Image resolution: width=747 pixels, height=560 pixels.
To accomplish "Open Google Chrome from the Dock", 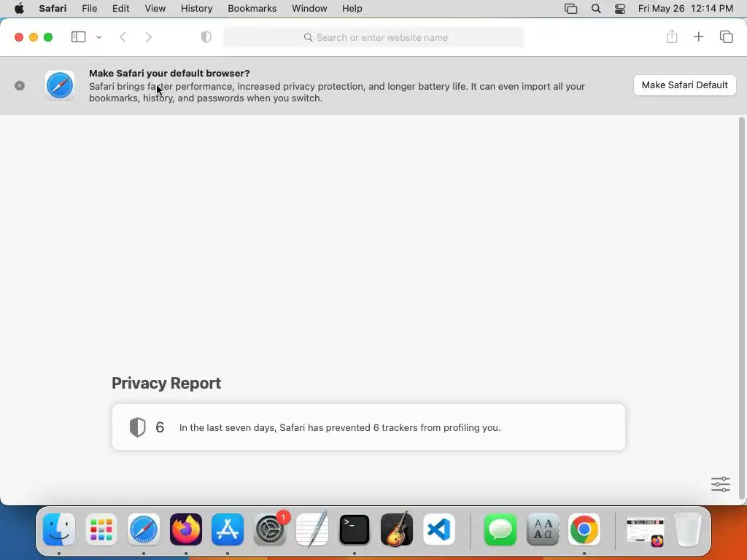I will [x=584, y=529].
